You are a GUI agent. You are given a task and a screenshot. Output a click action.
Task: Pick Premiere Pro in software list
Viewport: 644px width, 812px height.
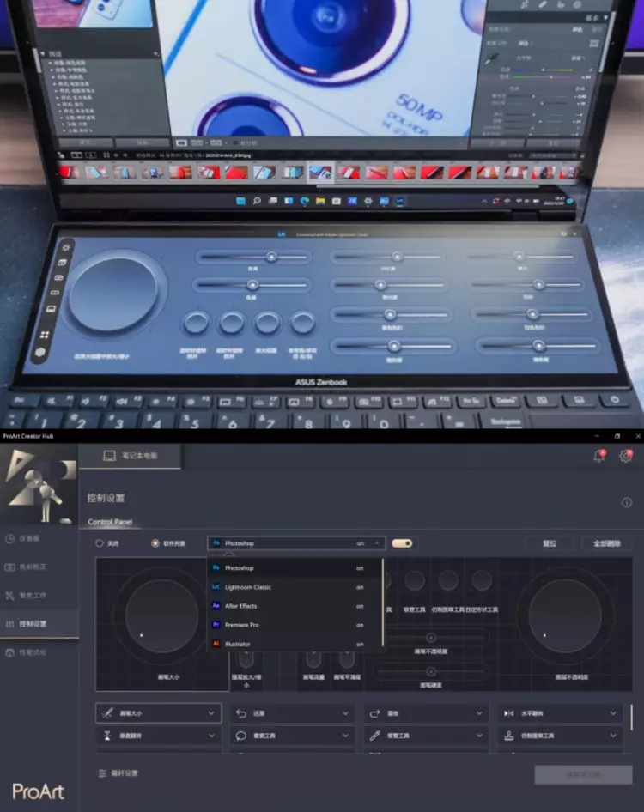click(295, 625)
